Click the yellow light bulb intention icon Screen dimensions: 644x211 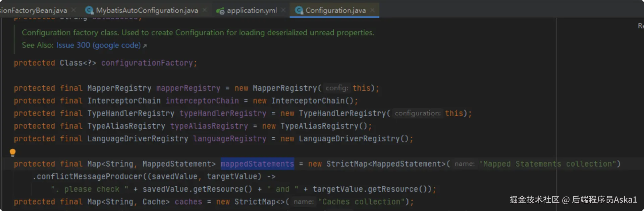13,153
